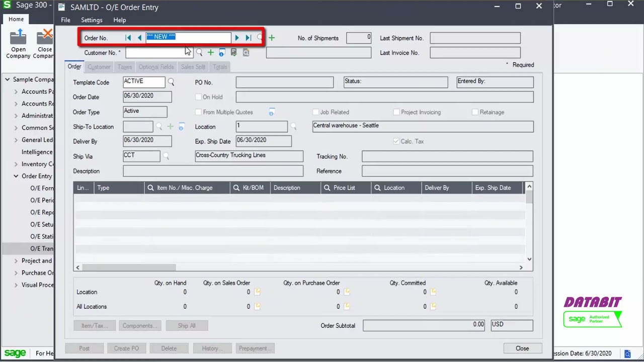
Task: Click the Ship All button
Action: pyautogui.click(x=187, y=326)
